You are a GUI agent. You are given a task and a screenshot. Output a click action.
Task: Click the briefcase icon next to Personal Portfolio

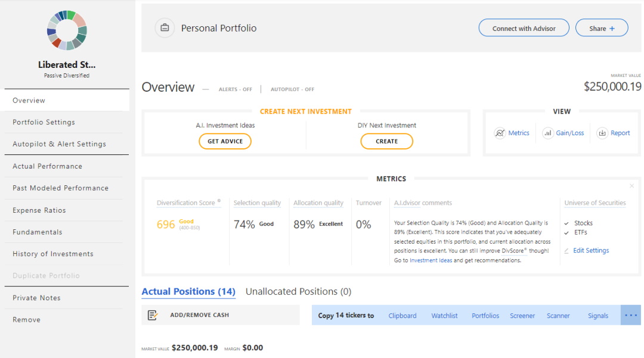coord(165,27)
